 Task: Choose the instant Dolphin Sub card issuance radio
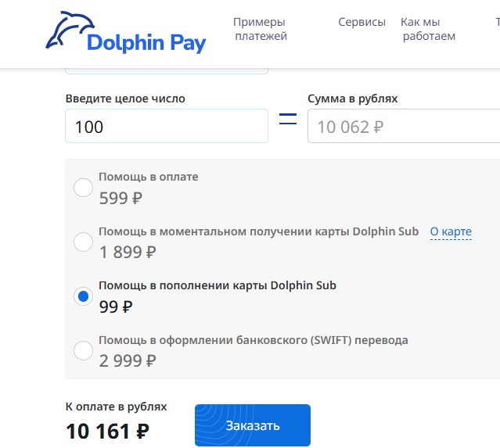tap(83, 242)
